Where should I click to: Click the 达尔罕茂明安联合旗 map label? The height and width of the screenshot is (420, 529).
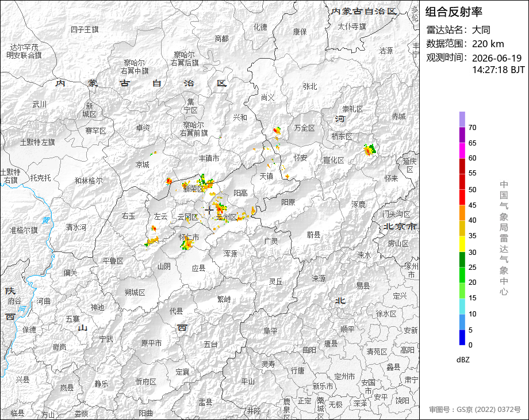pyautogui.click(x=24, y=51)
